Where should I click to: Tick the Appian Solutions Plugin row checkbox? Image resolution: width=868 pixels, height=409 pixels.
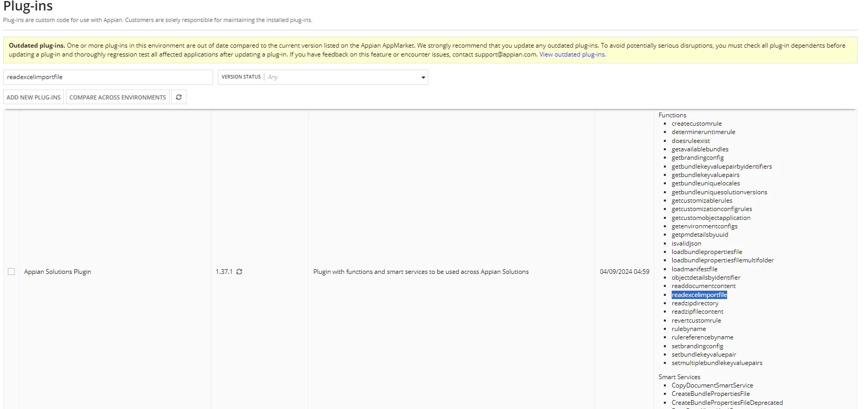11,272
